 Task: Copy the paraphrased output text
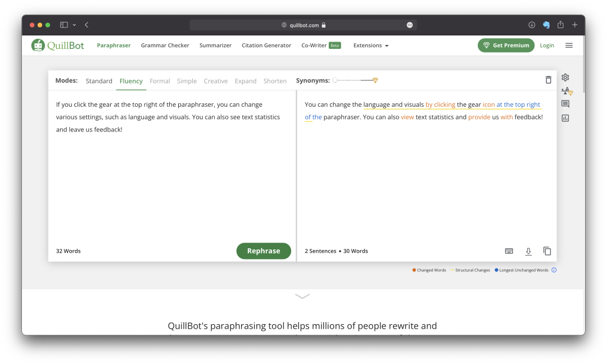coord(547,251)
